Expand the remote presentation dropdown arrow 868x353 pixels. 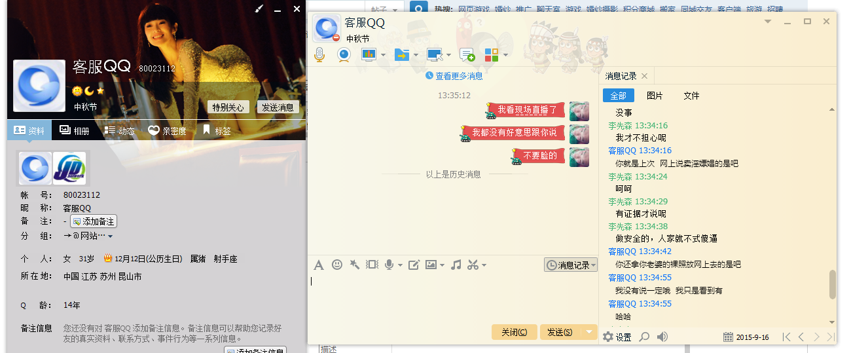[x=383, y=55]
